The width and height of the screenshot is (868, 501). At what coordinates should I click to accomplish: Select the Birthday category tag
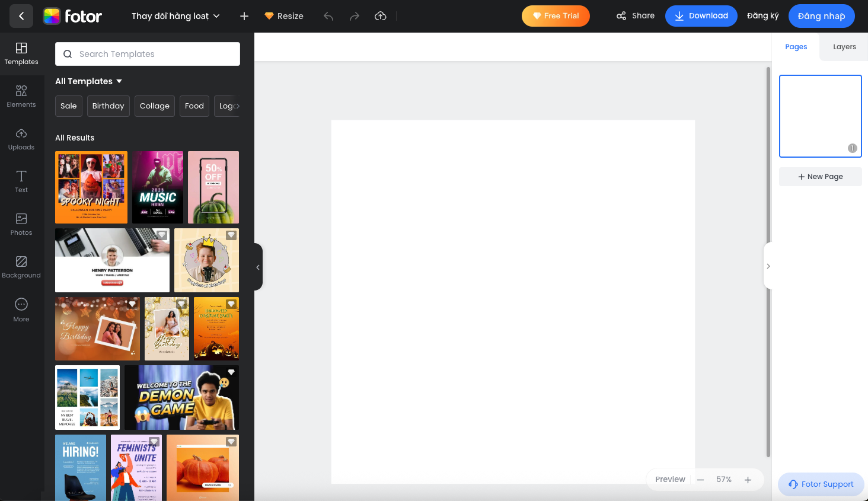coord(108,106)
